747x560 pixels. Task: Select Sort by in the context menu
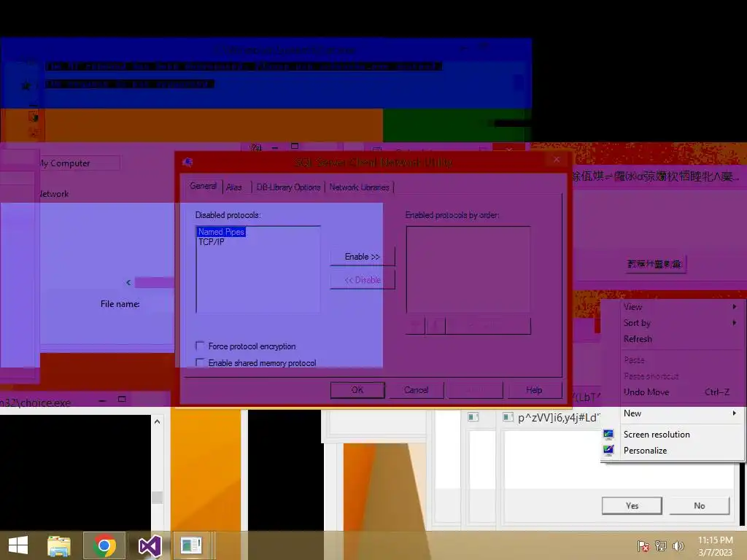637,323
